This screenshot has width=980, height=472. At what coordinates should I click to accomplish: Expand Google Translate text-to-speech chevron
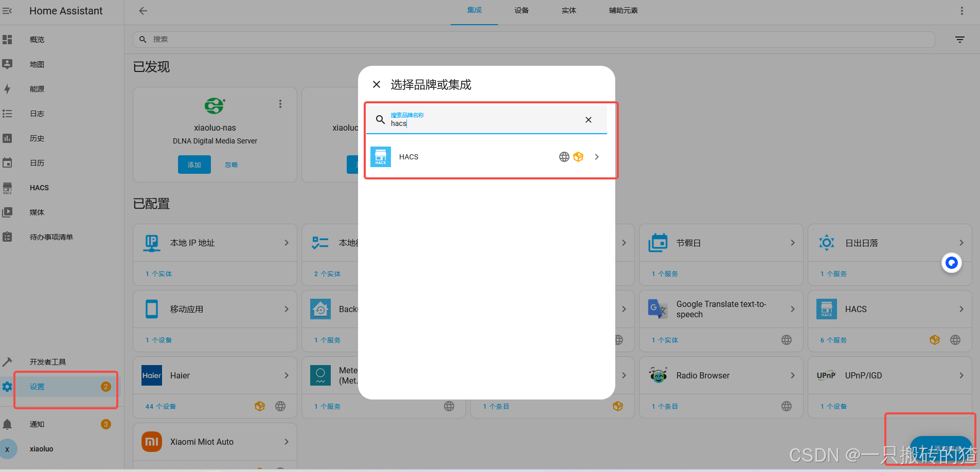[x=793, y=309]
